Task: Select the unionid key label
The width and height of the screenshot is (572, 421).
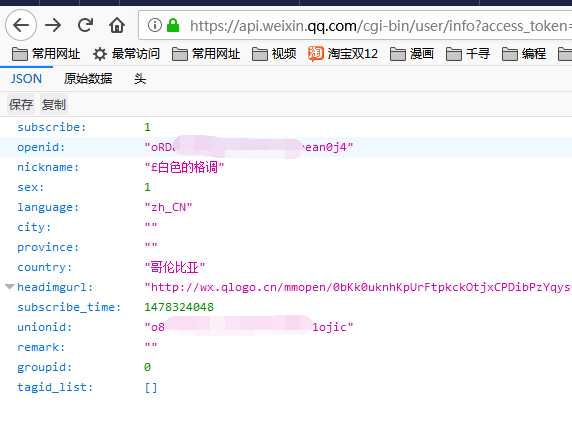Action: pos(44,327)
